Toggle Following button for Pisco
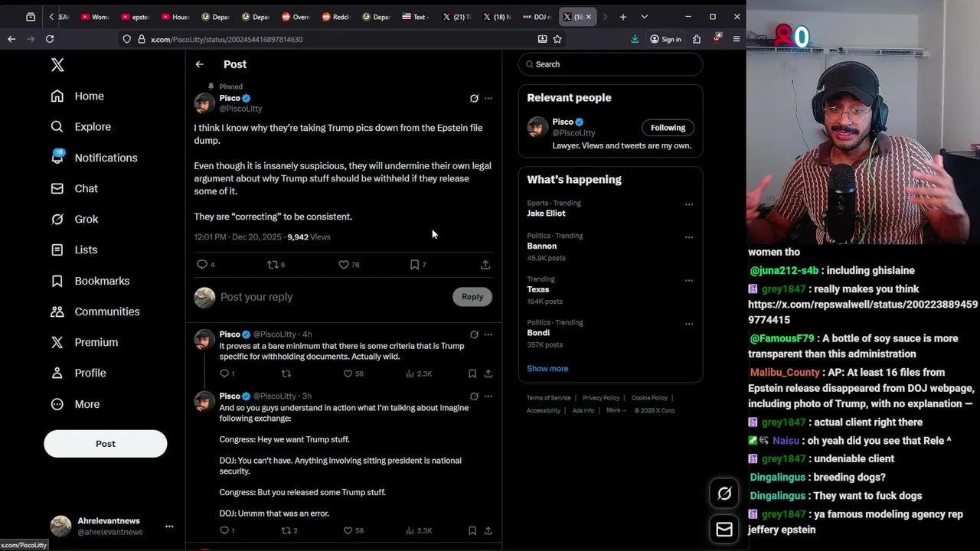Screen dimensions: 980x551 pyautogui.click(x=668, y=128)
